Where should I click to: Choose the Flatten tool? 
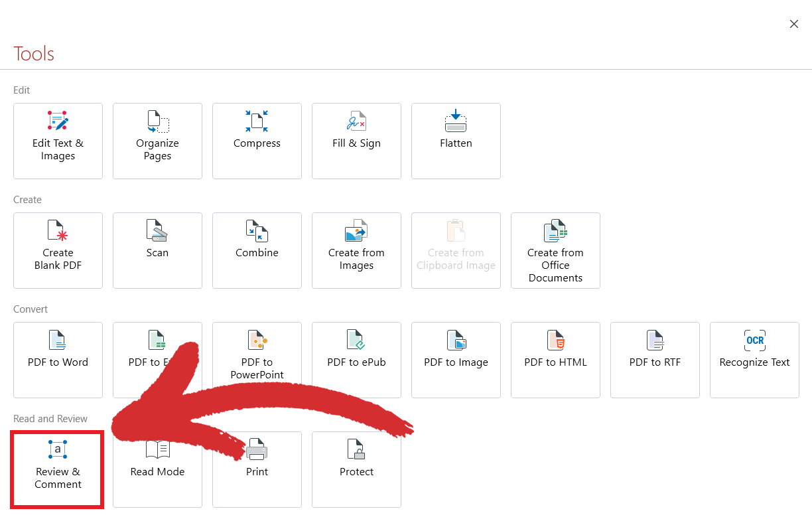[x=456, y=141]
